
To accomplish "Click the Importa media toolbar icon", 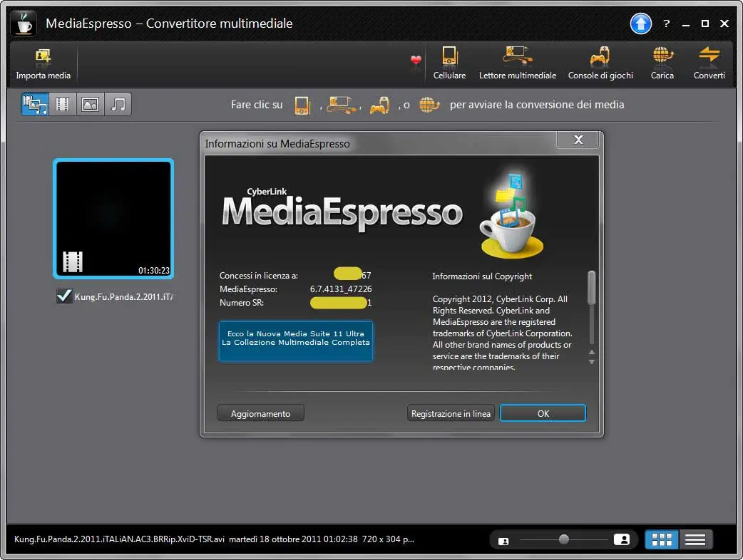I will 43,64.
